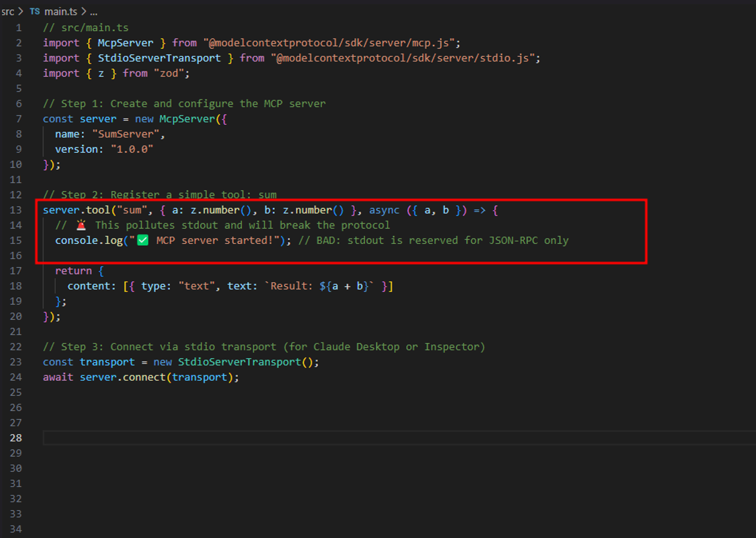756x538 pixels.
Task: Follow the sdk/server/stdio.js module path
Action: pos(404,58)
